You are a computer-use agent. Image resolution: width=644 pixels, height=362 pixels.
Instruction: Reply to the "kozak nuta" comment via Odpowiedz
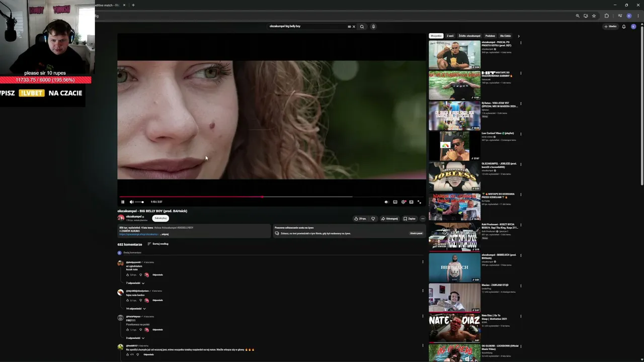pyautogui.click(x=157, y=275)
